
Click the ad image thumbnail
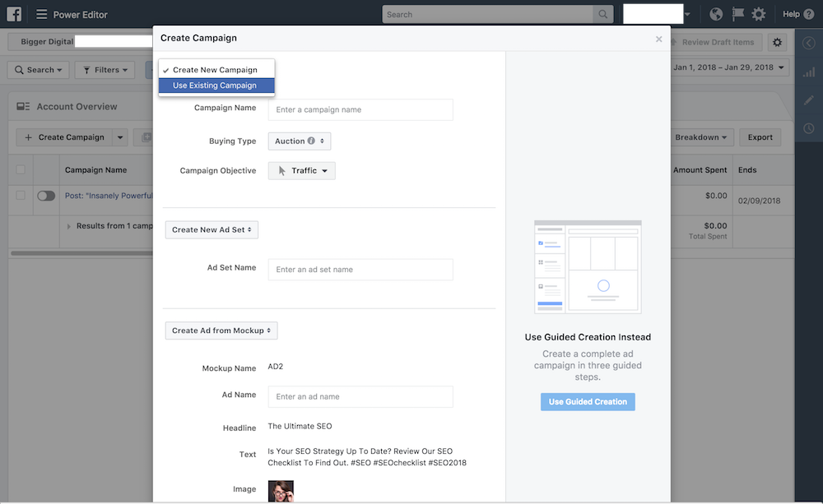point(281,491)
